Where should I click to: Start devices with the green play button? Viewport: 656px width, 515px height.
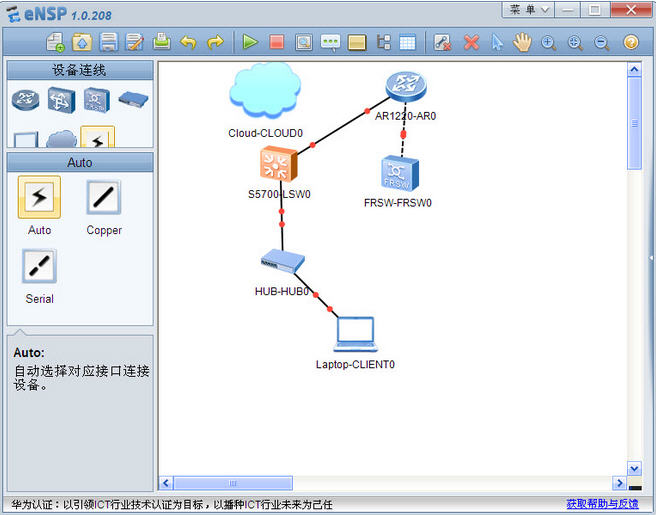[x=250, y=42]
